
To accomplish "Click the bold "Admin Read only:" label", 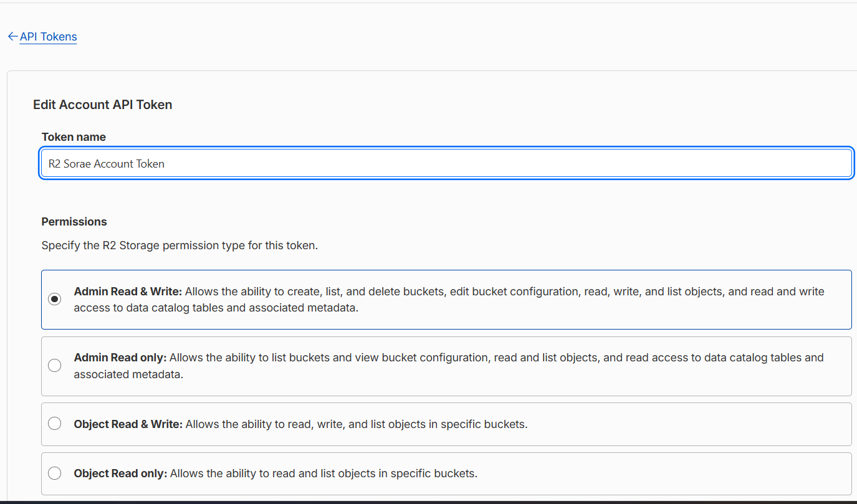I will [120, 358].
